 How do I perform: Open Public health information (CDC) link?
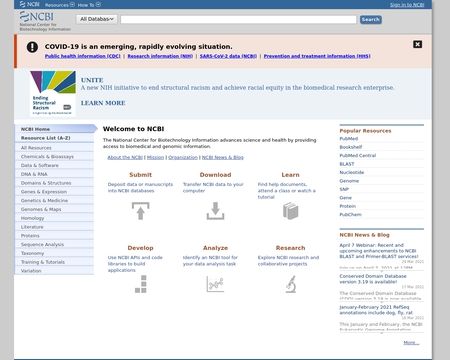[83, 56]
